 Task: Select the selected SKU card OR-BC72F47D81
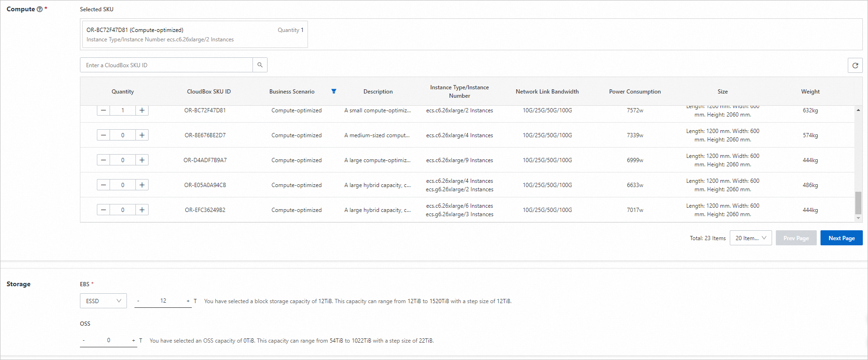pyautogui.click(x=195, y=34)
